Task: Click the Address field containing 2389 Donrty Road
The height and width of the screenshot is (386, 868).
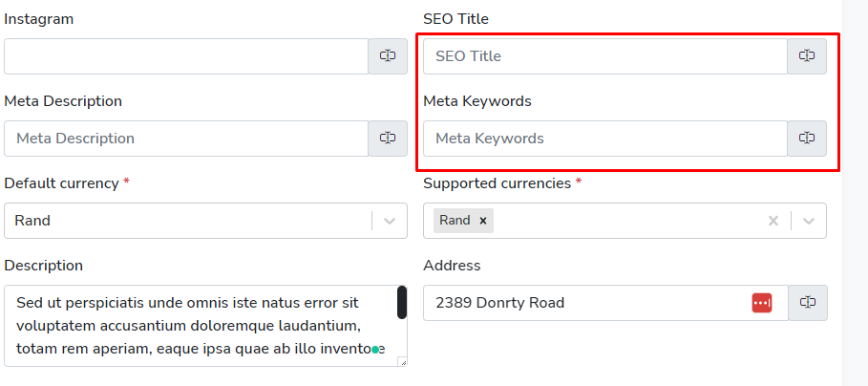Action: click(x=582, y=303)
